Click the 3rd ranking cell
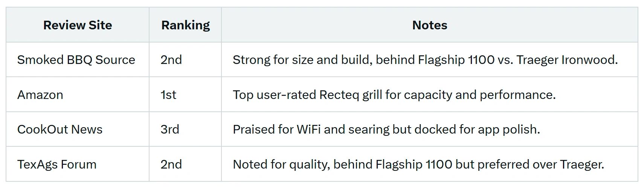This screenshot has height=187, width=644. click(x=170, y=129)
